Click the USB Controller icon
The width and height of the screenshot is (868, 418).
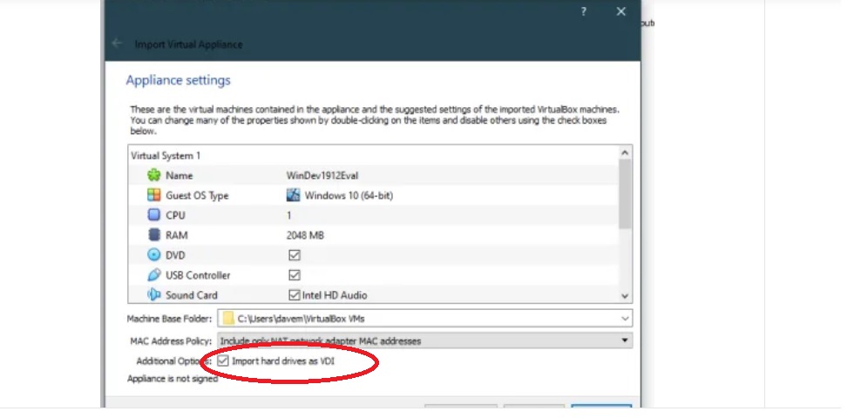153,275
